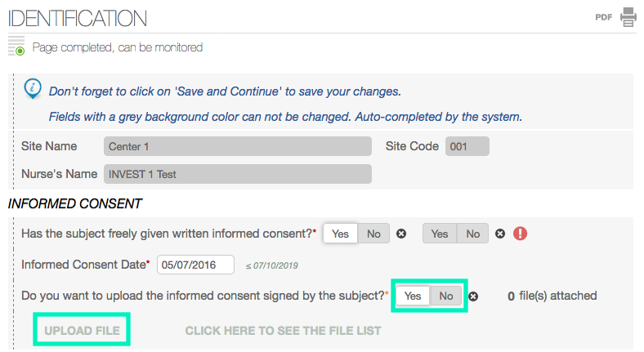Select white Yes for written informed consent
The image size is (644, 352).
click(341, 234)
